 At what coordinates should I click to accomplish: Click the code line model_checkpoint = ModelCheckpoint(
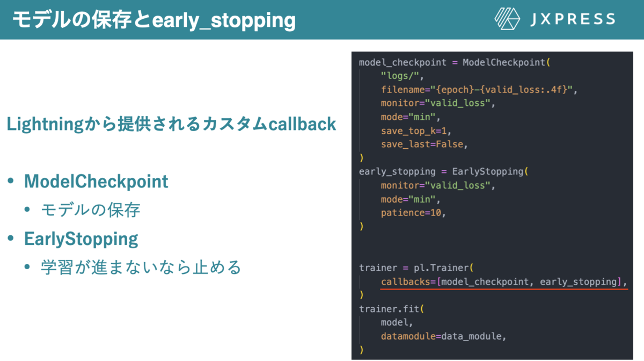(455, 62)
